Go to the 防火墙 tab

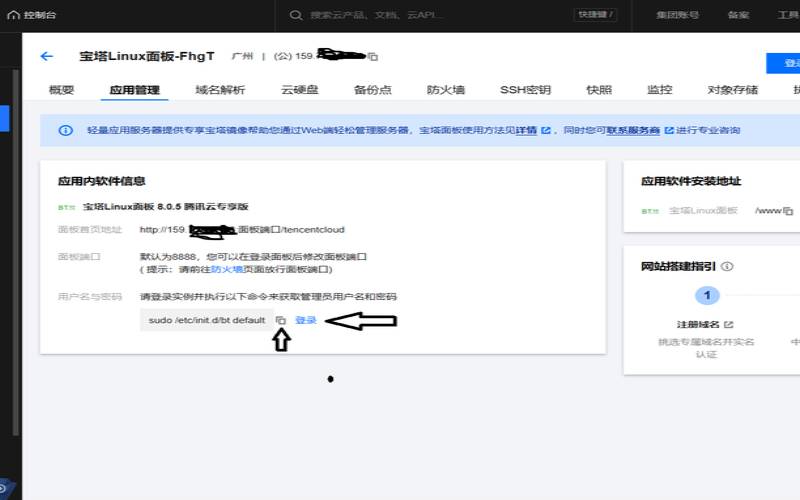(445, 90)
